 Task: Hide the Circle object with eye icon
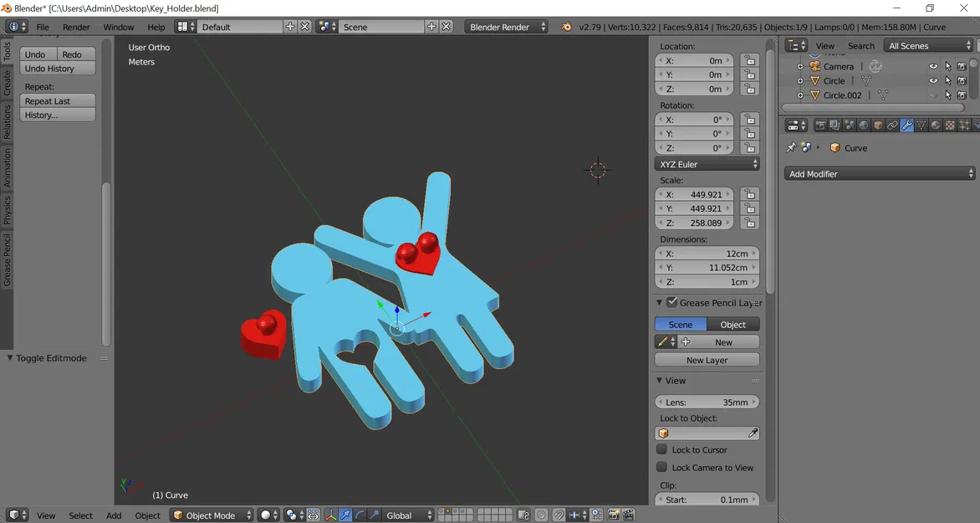pos(933,80)
